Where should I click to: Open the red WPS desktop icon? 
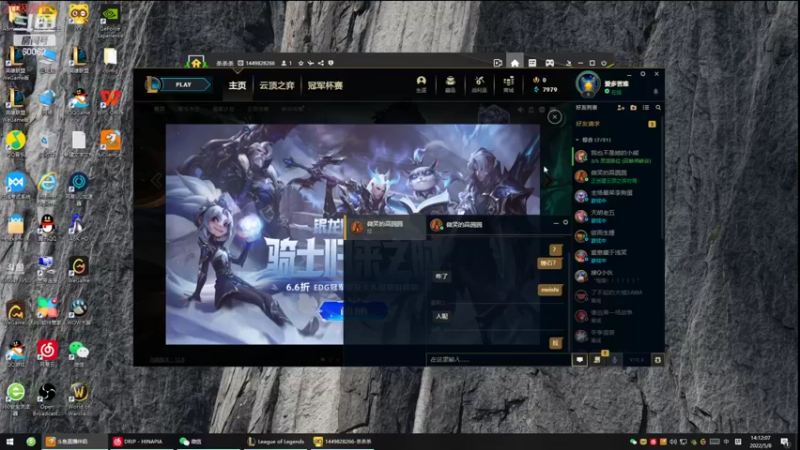click(110, 98)
